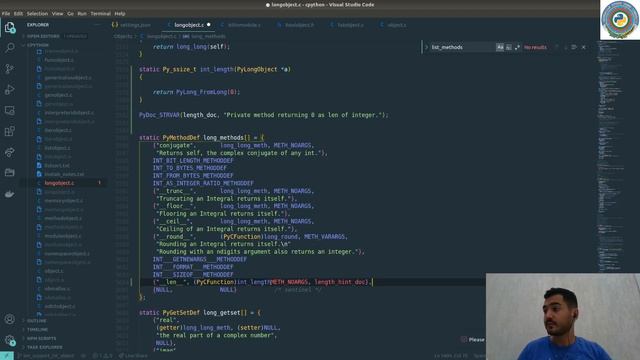Click the line PyDoc_STRVAR length_doc

tap(264, 115)
